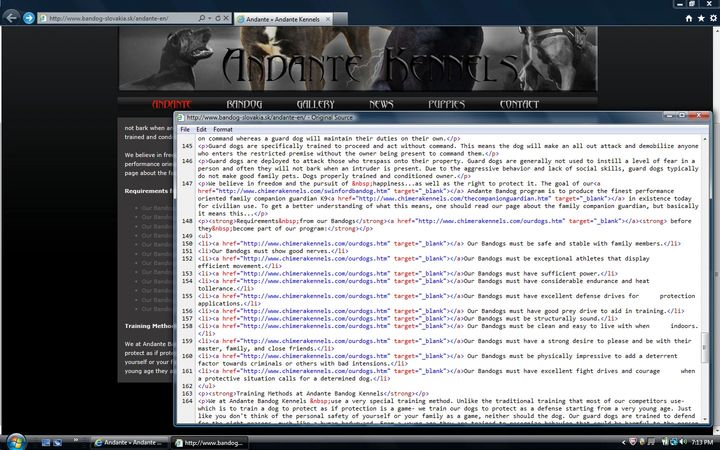Open the browser Tools gear icon
Screen dimensions: 720x450
click(x=712, y=18)
